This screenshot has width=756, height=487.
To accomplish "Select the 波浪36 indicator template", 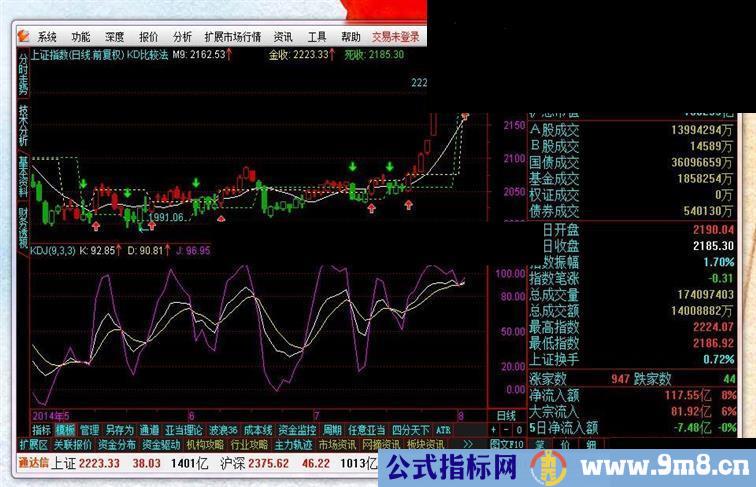I will [x=223, y=429].
